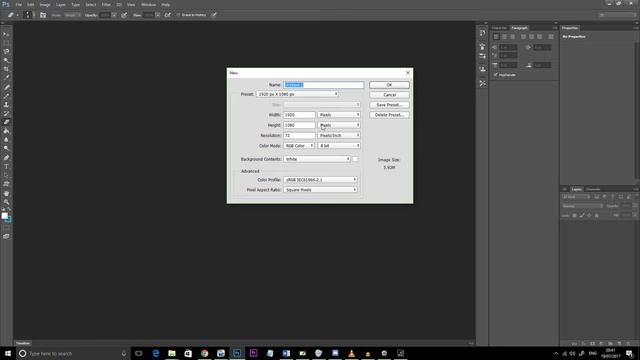Enable airbrush build-up mode
640x360 pixels.
coord(168,15)
